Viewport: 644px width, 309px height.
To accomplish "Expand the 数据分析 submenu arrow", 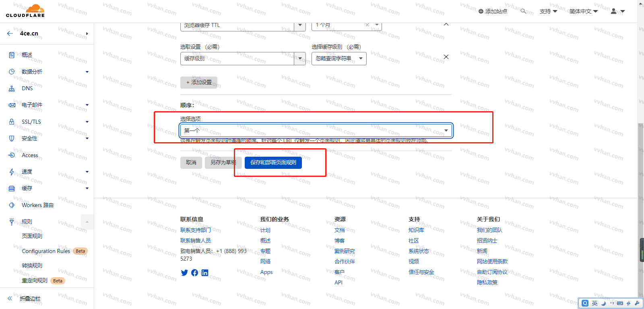I will (x=87, y=72).
